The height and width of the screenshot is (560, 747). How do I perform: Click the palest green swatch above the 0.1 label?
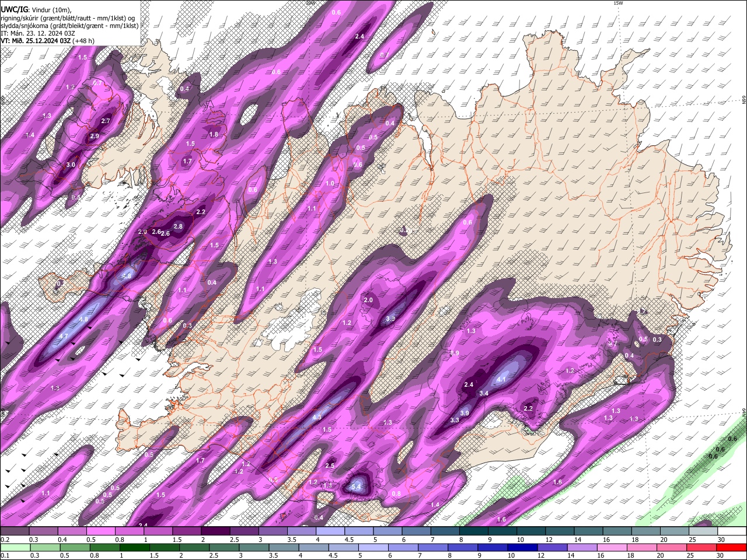[14, 547]
